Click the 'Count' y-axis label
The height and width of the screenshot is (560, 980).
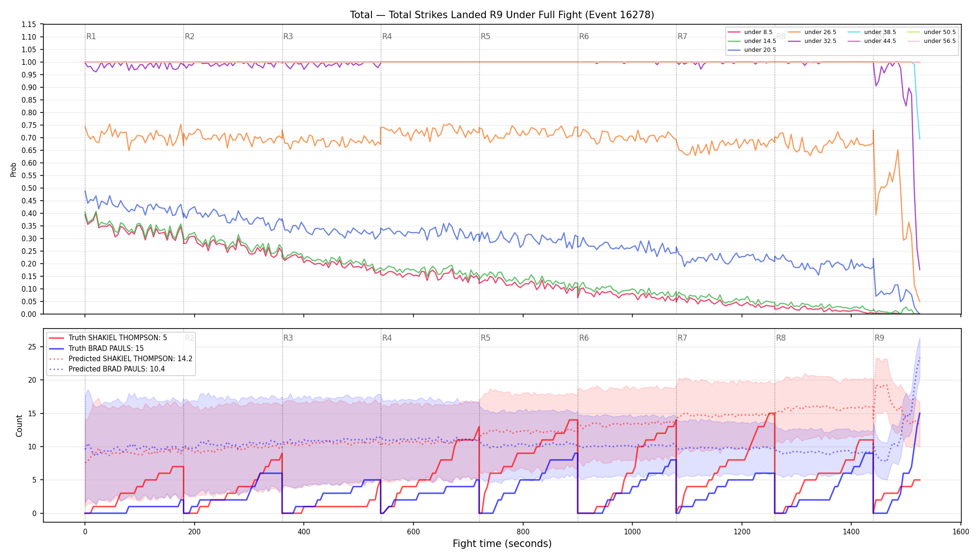[x=19, y=426]
